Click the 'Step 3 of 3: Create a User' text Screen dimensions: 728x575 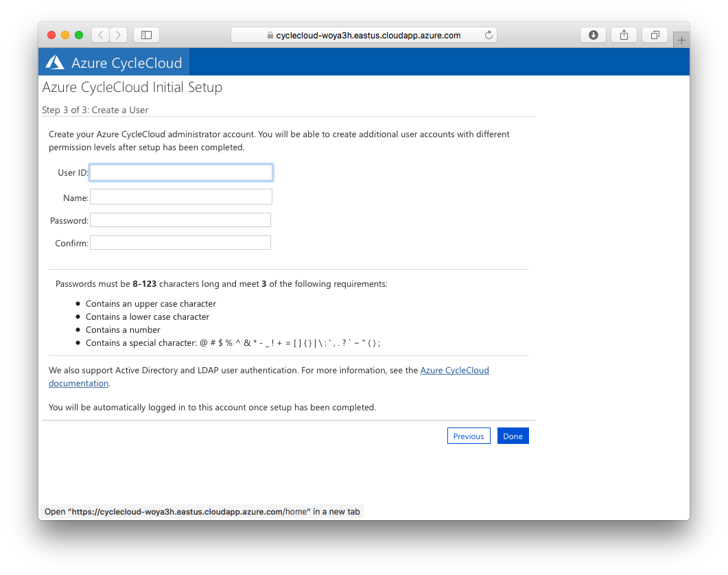pos(95,110)
